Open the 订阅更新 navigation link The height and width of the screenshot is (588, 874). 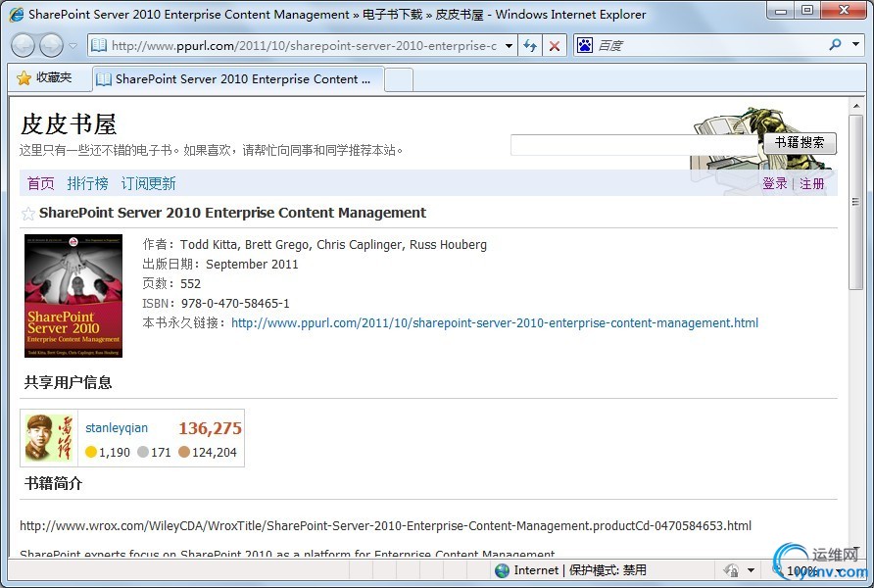tap(148, 183)
